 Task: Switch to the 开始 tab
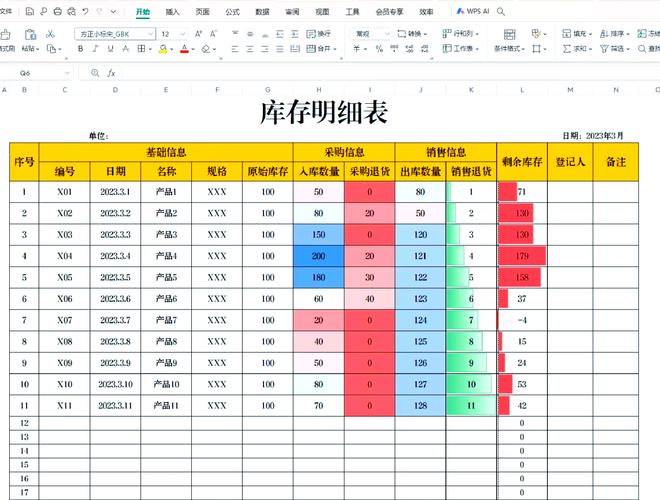[x=143, y=12]
